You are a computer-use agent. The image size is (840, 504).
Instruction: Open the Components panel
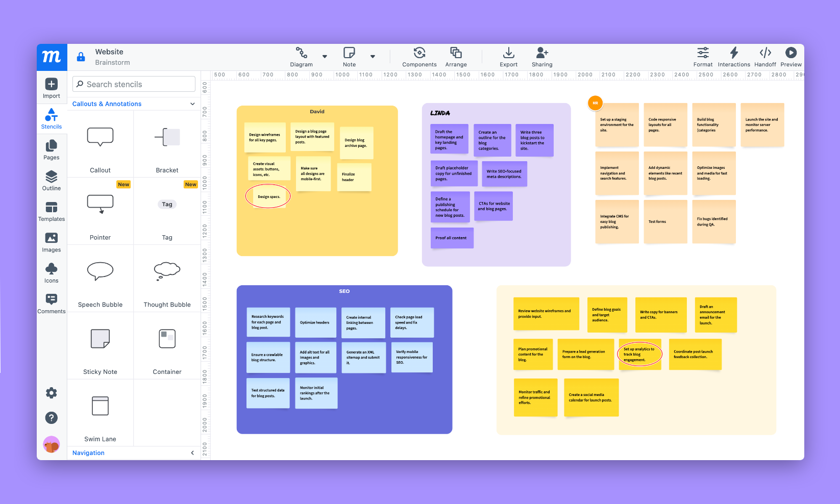click(x=419, y=56)
